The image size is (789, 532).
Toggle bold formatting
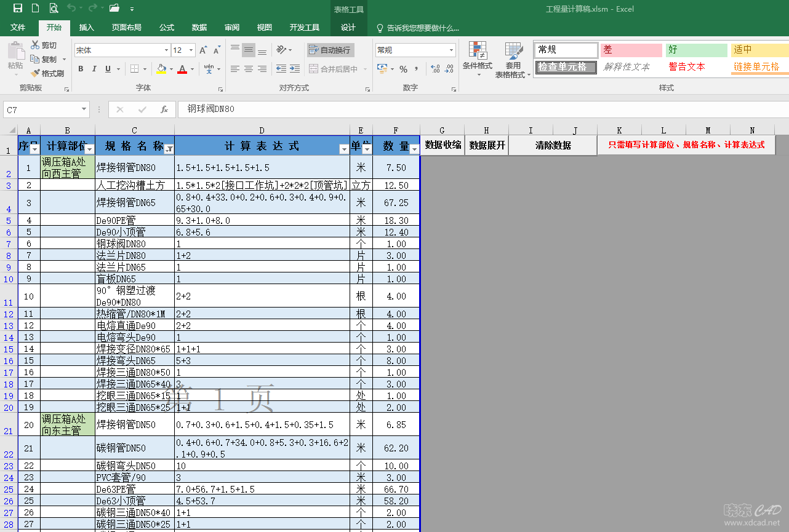81,69
